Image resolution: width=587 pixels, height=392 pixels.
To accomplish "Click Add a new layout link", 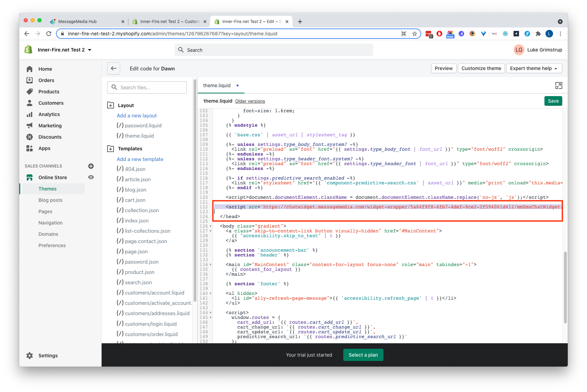I will point(137,116).
